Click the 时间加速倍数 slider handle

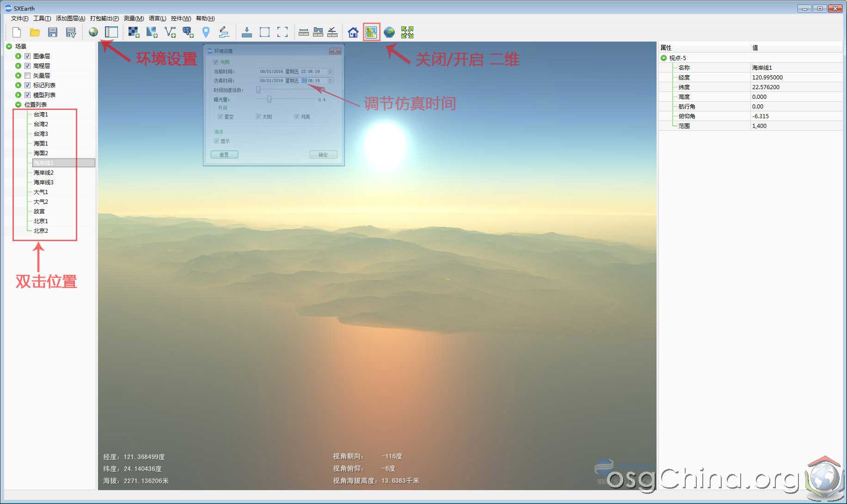click(x=258, y=90)
